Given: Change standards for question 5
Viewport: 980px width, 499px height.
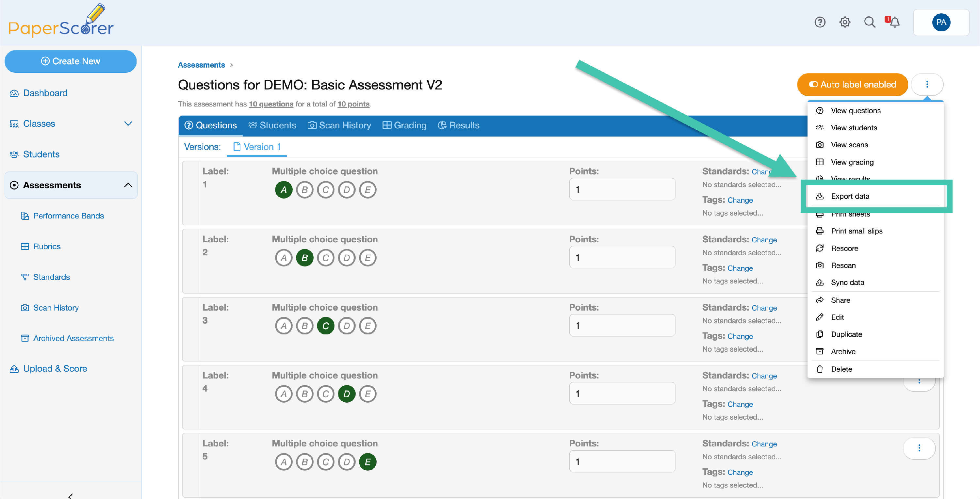Looking at the screenshot, I should (x=764, y=444).
